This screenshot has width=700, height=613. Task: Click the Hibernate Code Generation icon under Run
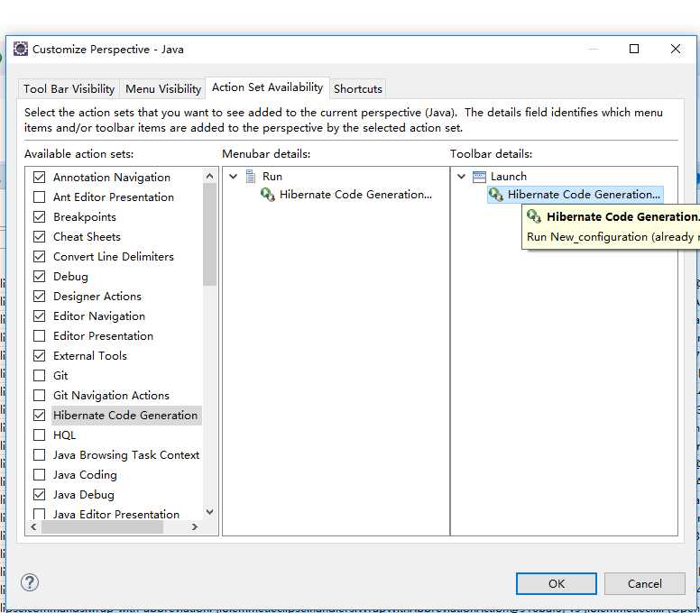pos(267,195)
